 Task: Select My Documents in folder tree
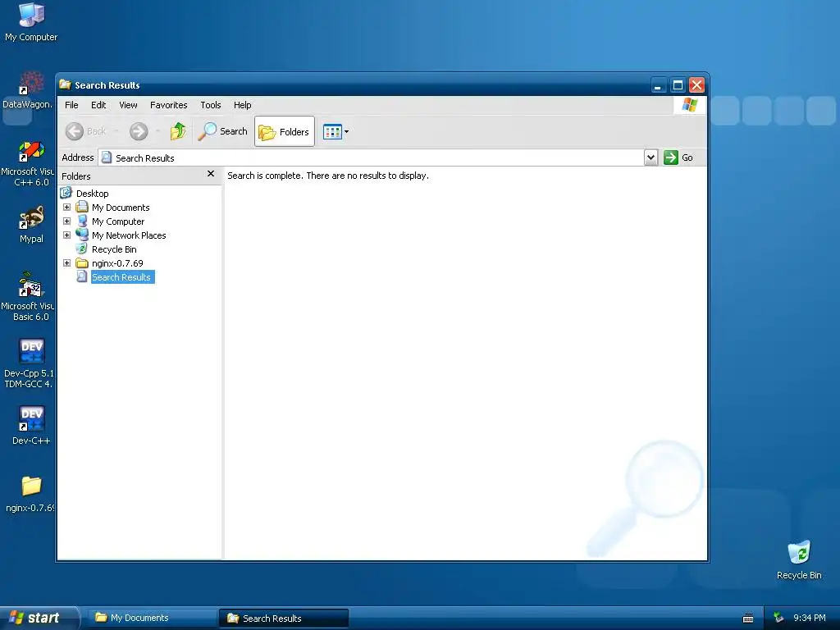click(121, 208)
